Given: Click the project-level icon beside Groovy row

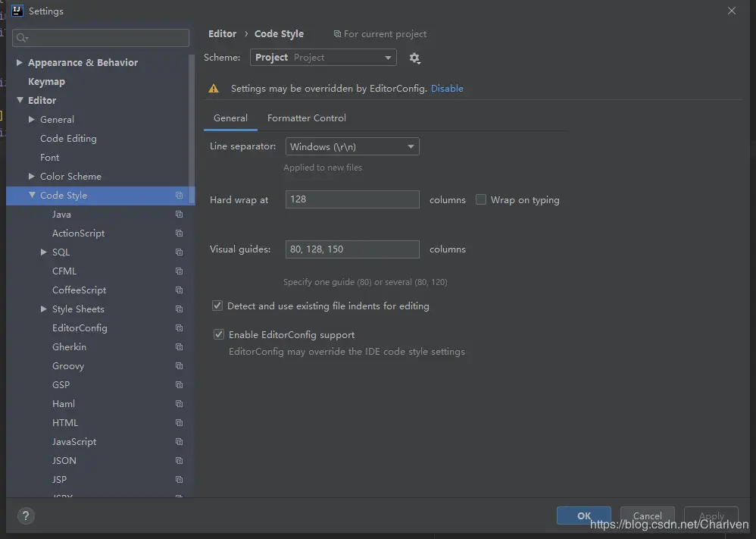Looking at the screenshot, I should point(179,365).
